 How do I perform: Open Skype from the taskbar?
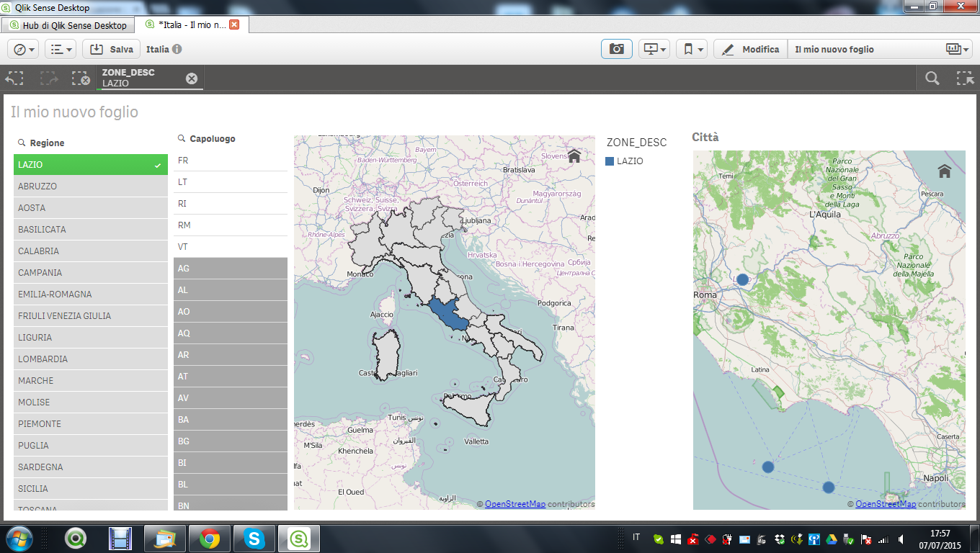coord(254,539)
